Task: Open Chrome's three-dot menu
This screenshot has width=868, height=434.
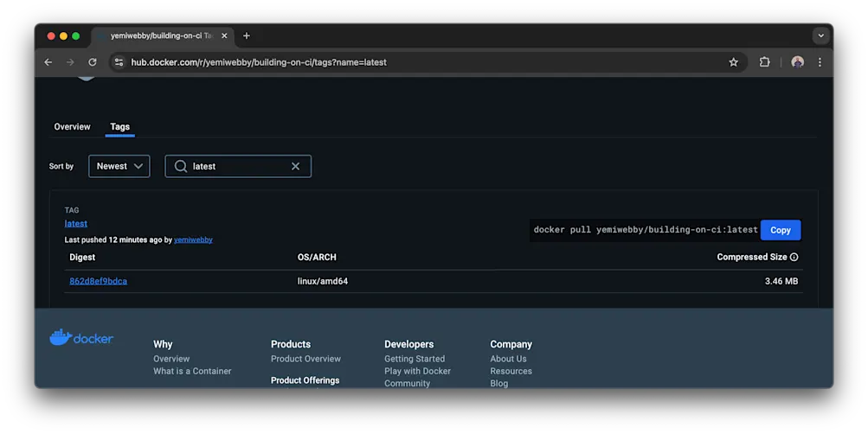Action: click(820, 62)
